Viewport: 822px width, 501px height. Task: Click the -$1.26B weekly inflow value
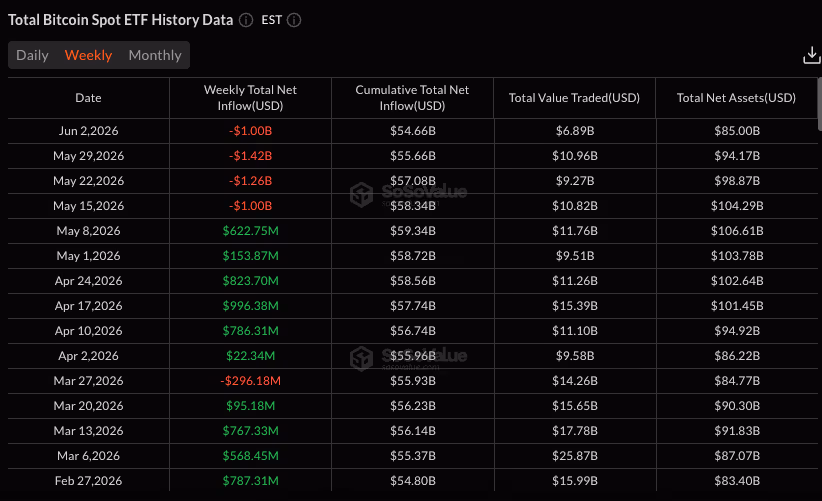coord(251,181)
